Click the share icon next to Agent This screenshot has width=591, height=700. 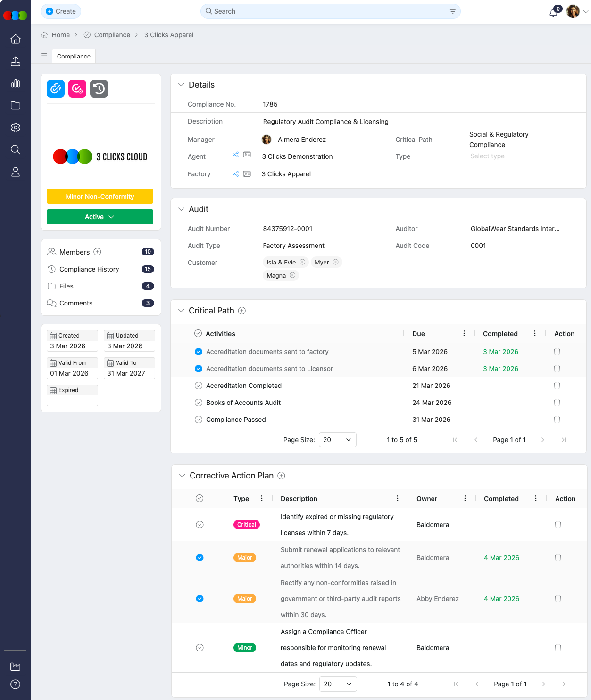pyautogui.click(x=236, y=154)
